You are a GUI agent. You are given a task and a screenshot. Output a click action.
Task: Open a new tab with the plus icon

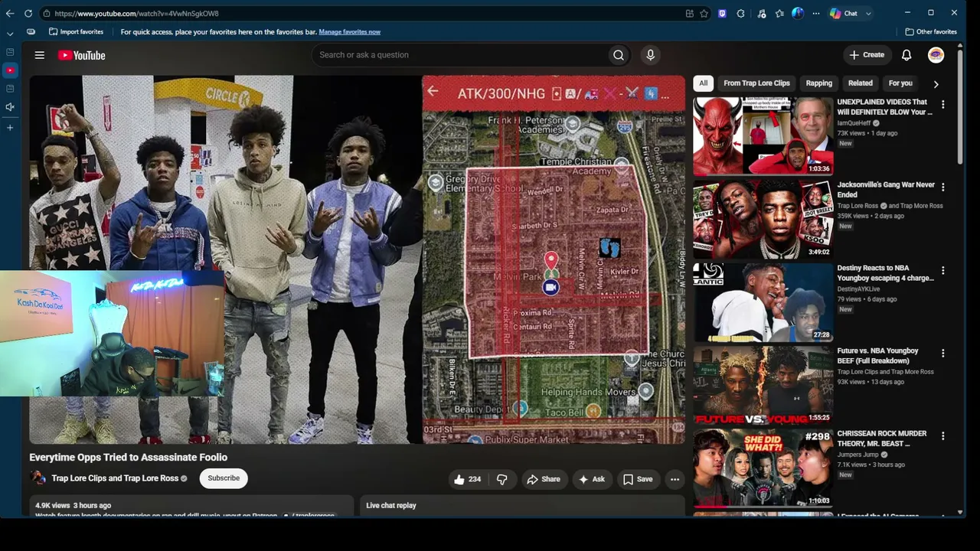pyautogui.click(x=10, y=127)
